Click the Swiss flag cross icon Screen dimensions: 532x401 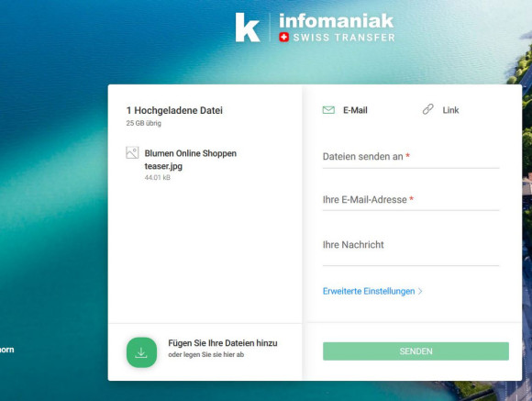[x=284, y=38]
